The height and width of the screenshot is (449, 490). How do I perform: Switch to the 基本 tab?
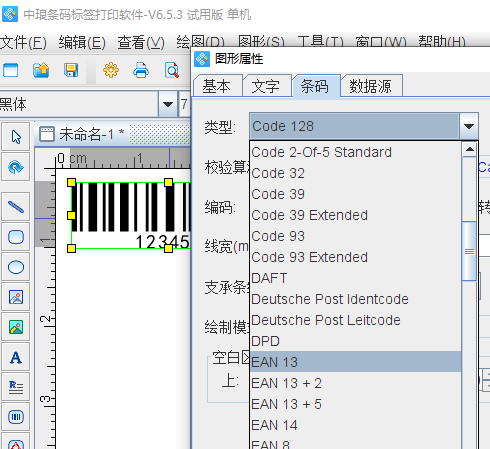(217, 86)
